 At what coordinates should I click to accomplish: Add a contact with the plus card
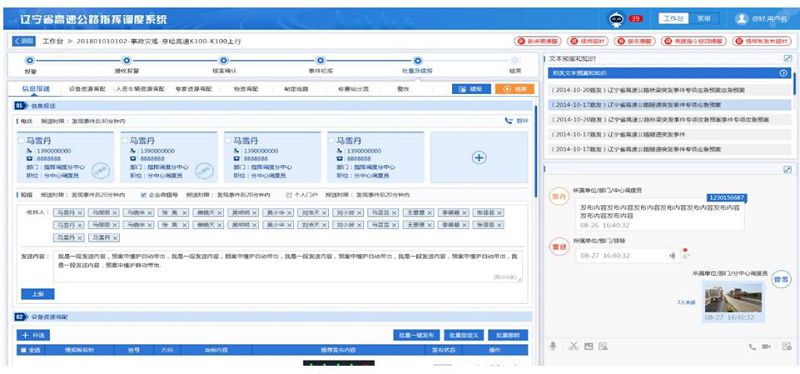[479, 158]
